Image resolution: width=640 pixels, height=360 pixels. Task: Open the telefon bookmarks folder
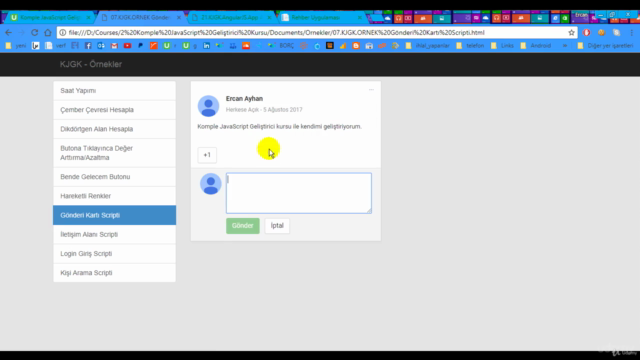tap(470, 46)
